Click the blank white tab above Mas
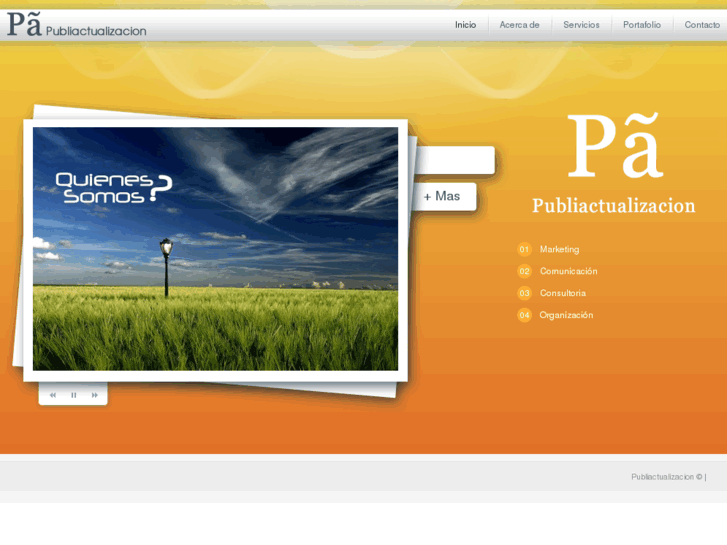This screenshot has height=545, width=727. coord(454,160)
